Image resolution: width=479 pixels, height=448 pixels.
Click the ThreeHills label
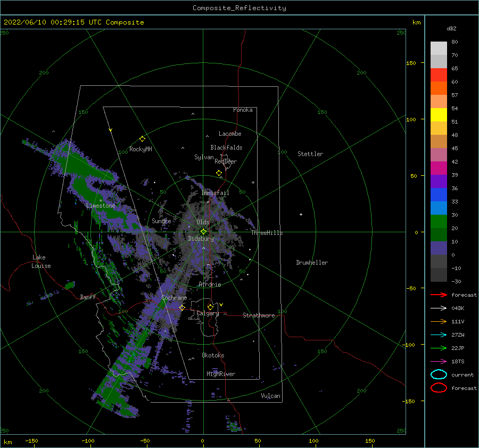tap(267, 233)
